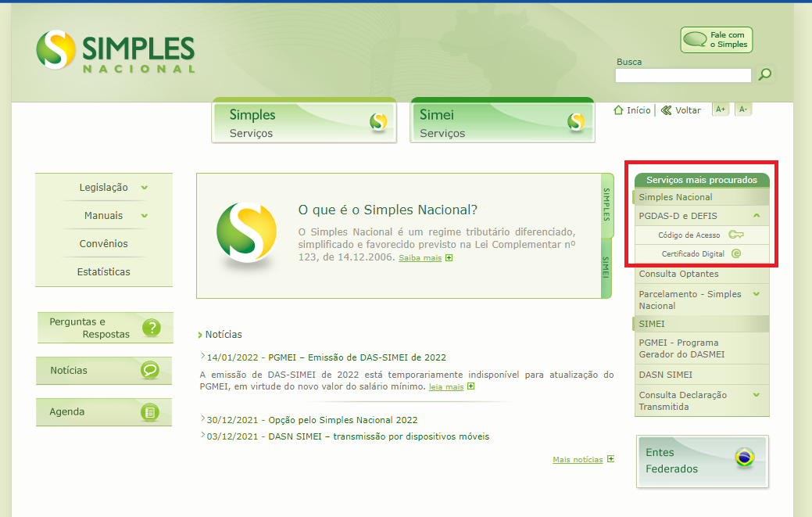Switch to the Simples Serviços tab
The height and width of the screenshot is (517, 812).
coord(303,121)
